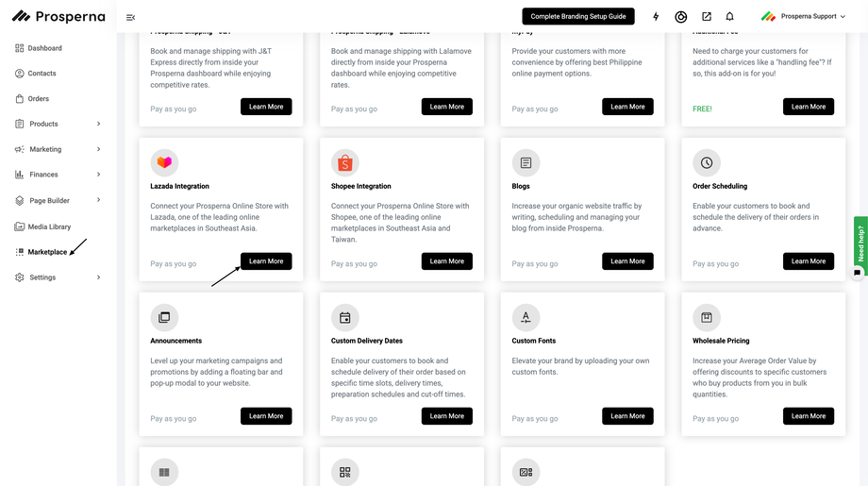This screenshot has height=486, width=868.
Task: Click the open-in-new-window icon in header
Action: tap(706, 17)
